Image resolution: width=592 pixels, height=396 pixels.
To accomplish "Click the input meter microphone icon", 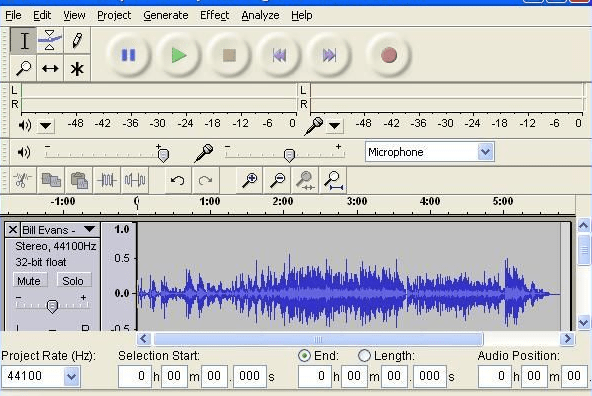I will (x=314, y=126).
